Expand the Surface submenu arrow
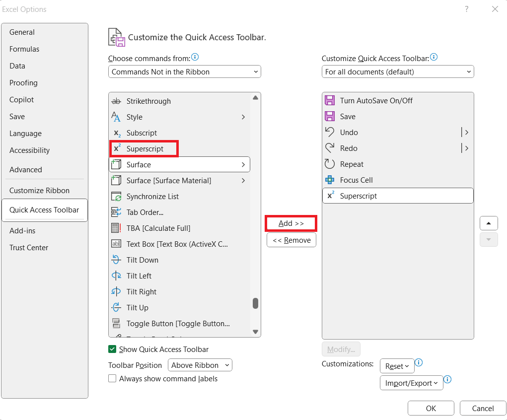 click(x=243, y=164)
